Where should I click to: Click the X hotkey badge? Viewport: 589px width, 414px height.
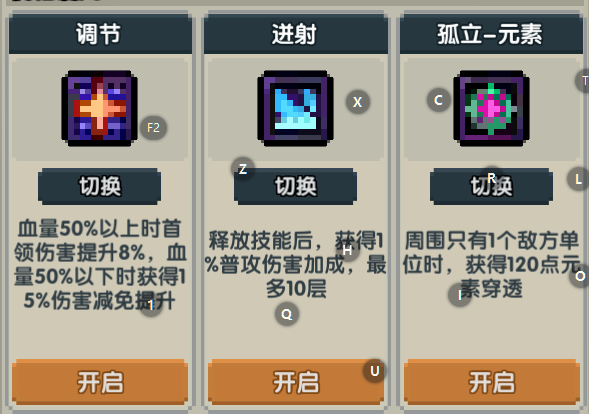click(x=358, y=101)
